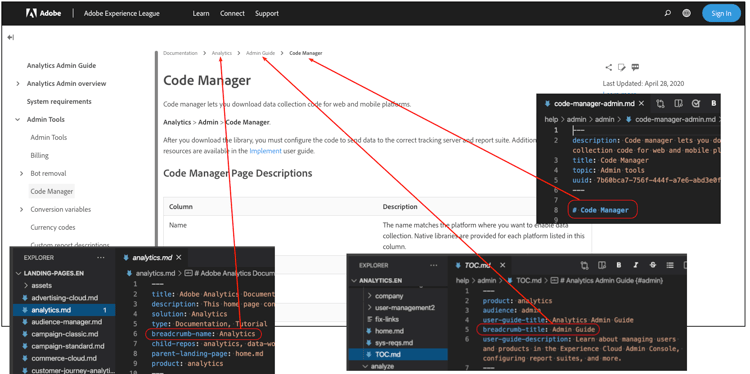750x374 pixels.
Task: Click Analytics Admin Guide sidebar heading
Action: 61,66
